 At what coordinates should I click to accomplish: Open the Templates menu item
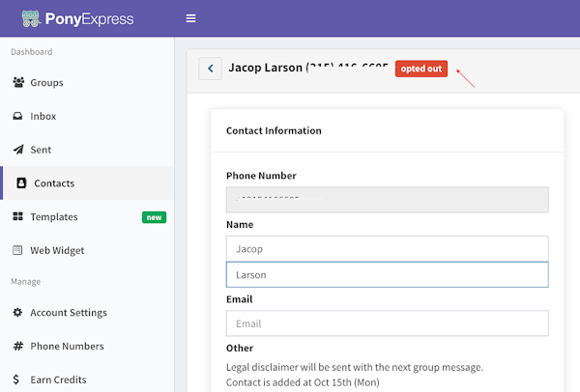pos(54,217)
